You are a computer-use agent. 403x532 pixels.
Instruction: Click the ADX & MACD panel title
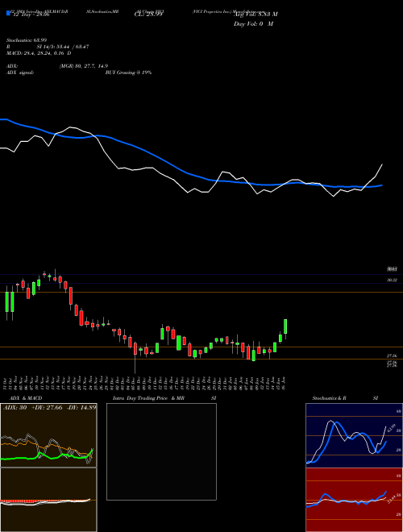[26, 398]
